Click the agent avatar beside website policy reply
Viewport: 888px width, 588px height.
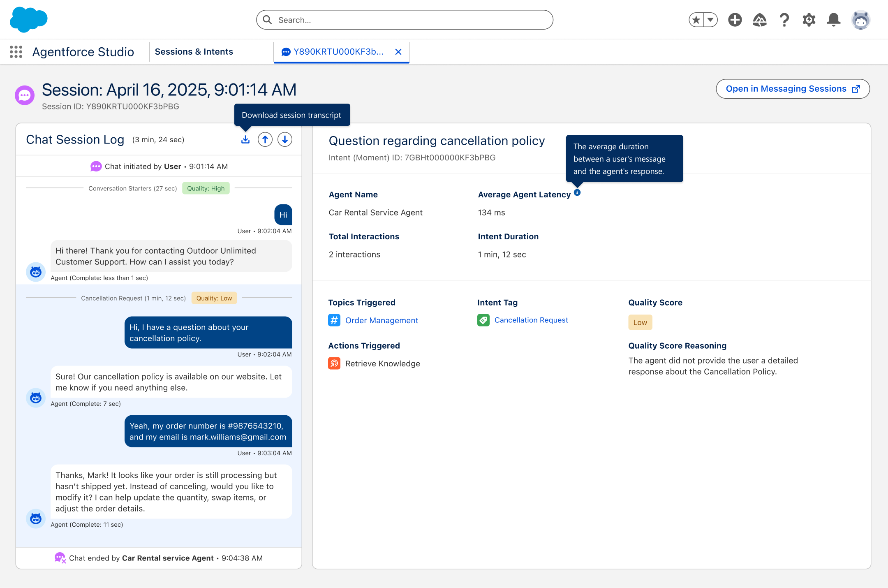click(36, 398)
